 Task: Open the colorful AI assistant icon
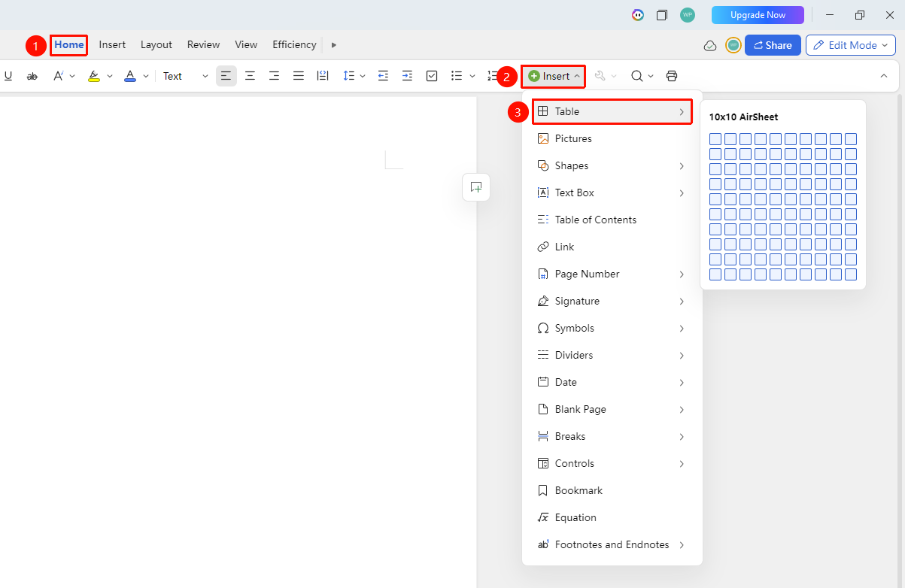(x=638, y=15)
